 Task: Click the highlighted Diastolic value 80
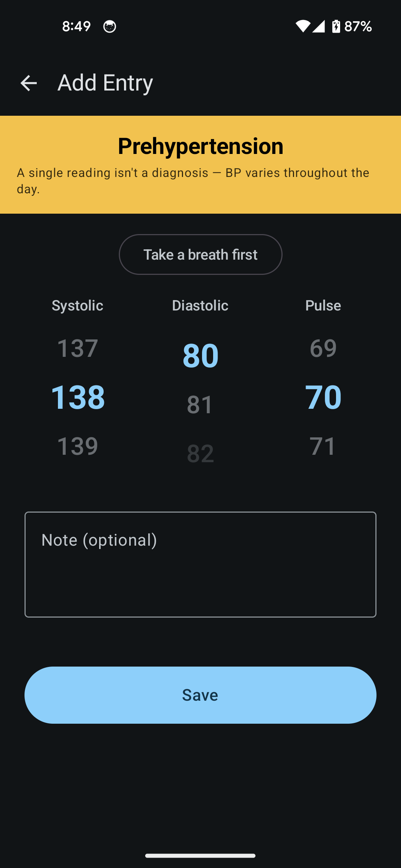[200, 355]
